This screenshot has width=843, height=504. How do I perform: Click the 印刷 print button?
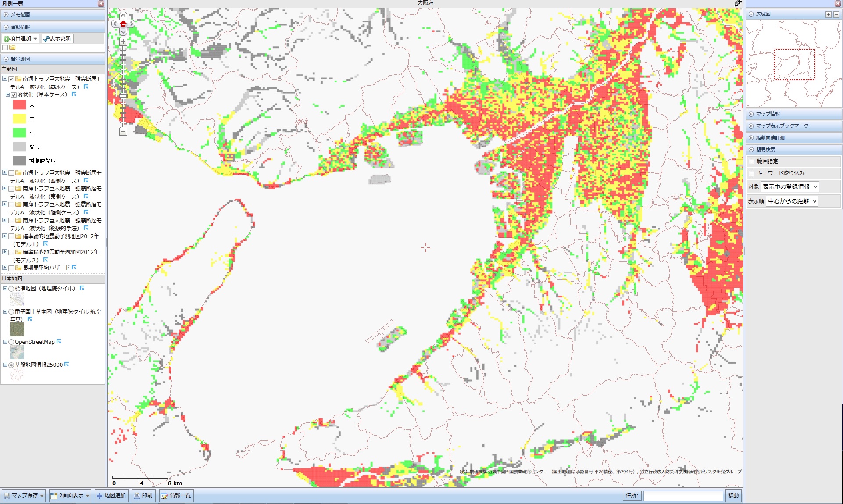[143, 496]
